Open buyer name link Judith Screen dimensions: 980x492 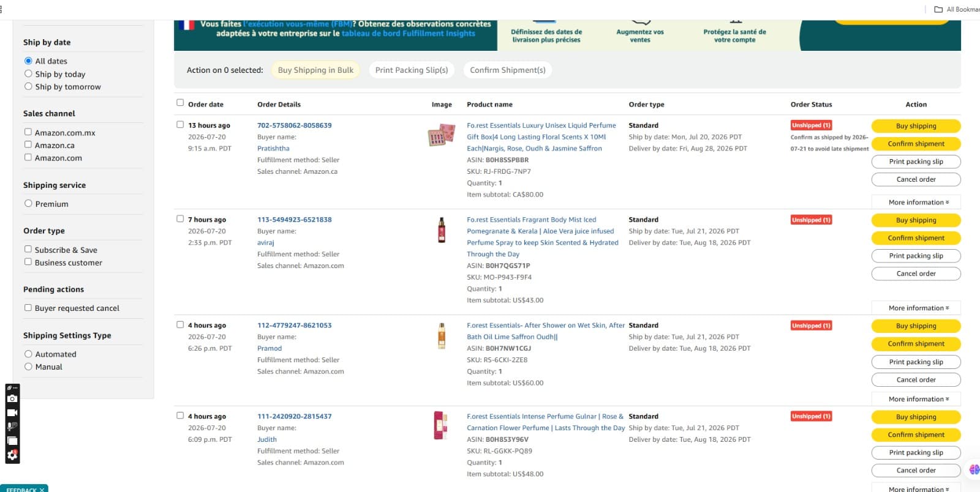(x=267, y=439)
